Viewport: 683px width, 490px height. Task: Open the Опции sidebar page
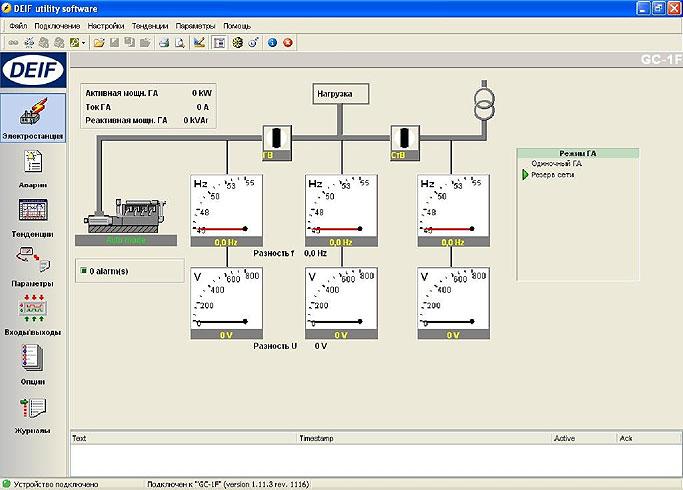coord(33,365)
